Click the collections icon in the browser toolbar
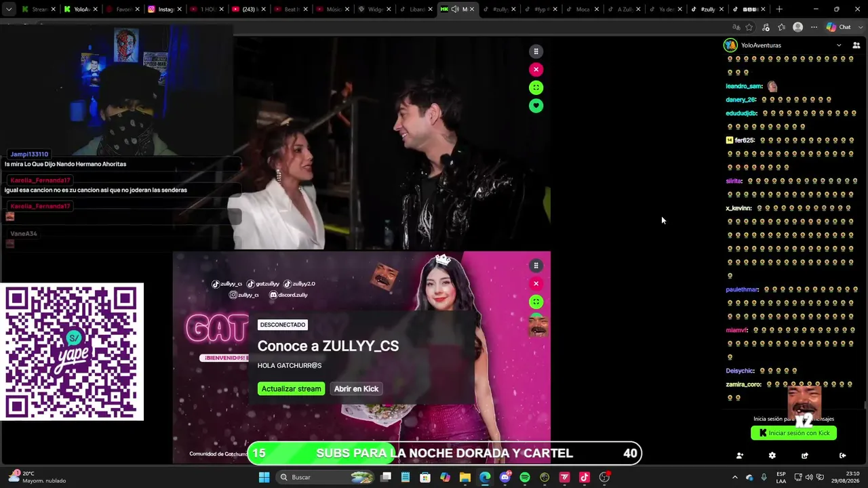The width and height of the screenshot is (868, 488). pyautogui.click(x=782, y=27)
